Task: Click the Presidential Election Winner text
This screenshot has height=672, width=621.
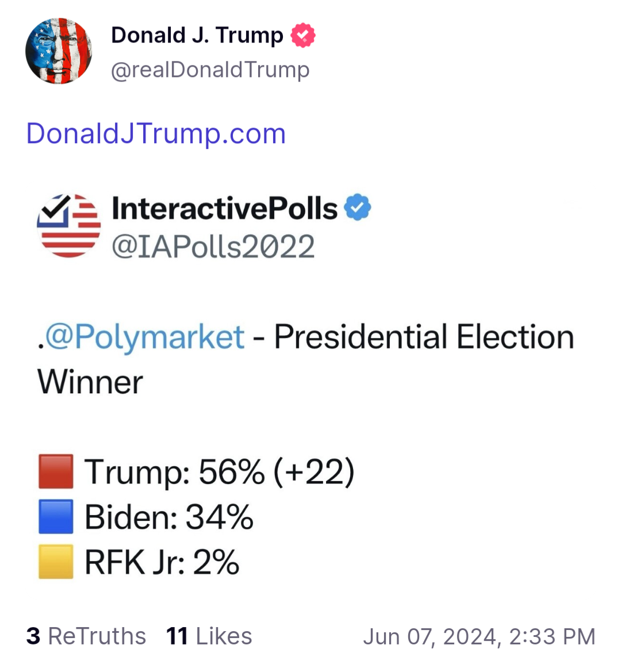Action: tap(305, 359)
